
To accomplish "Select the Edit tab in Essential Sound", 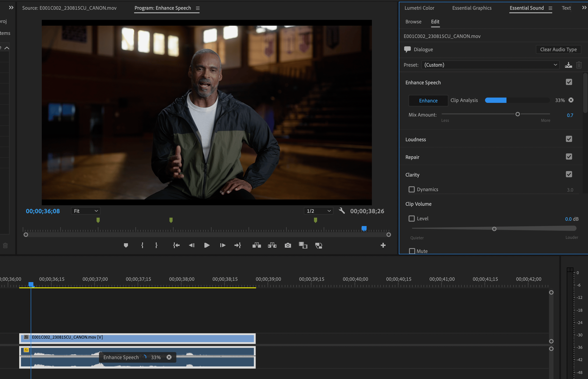I will coord(435,21).
